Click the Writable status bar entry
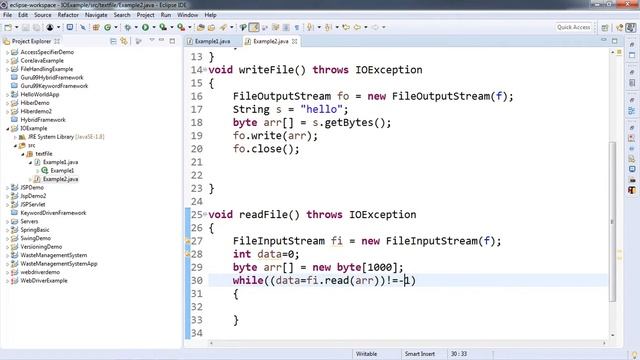 click(x=366, y=354)
